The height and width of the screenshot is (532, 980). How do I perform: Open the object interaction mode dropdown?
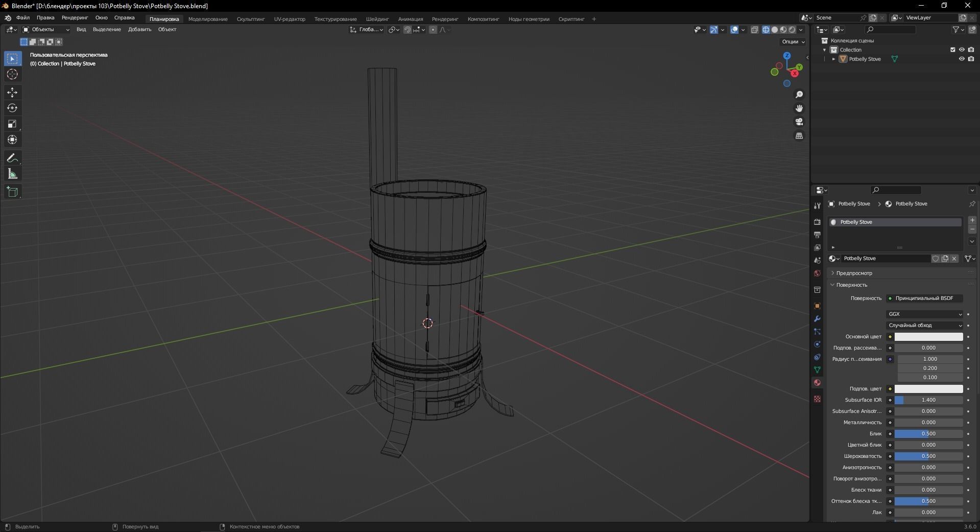(x=46, y=30)
